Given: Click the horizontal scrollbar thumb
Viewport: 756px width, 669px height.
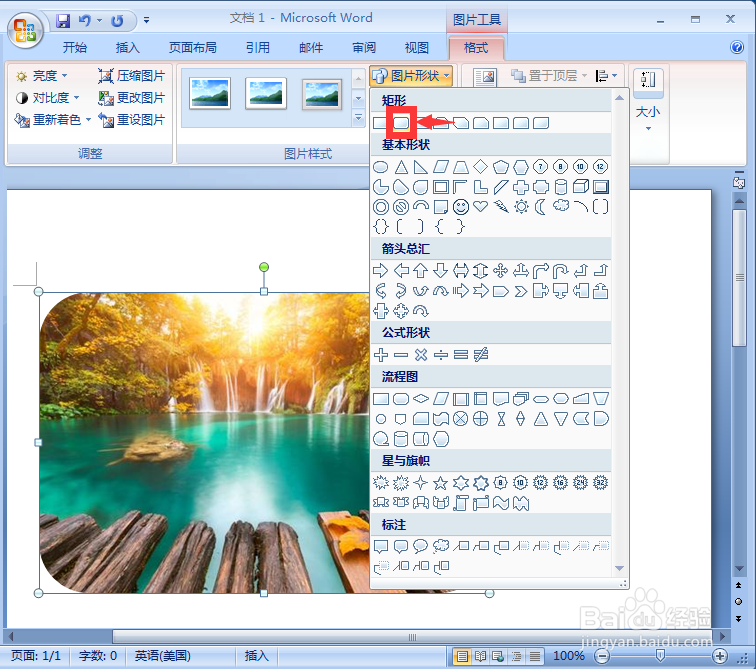Looking at the screenshot, I should click(x=412, y=637).
